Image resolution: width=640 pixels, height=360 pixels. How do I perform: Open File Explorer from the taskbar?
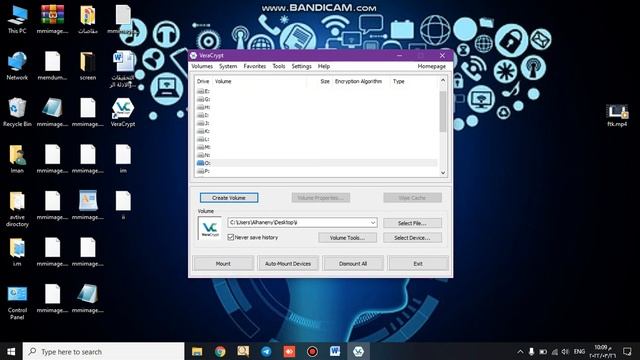(x=197, y=351)
